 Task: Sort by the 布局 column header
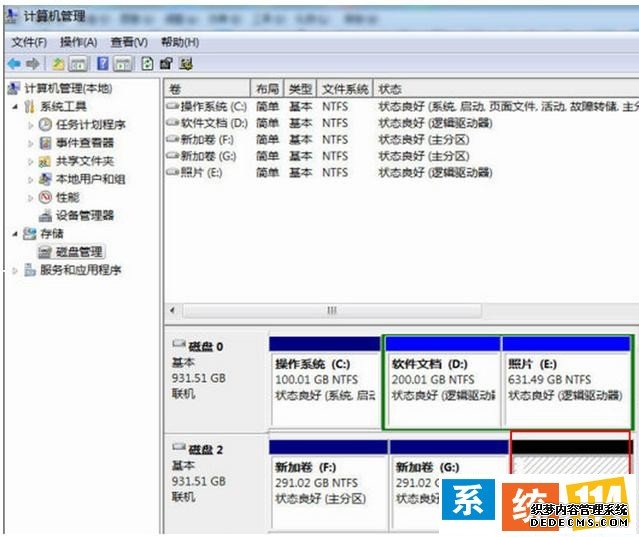267,88
